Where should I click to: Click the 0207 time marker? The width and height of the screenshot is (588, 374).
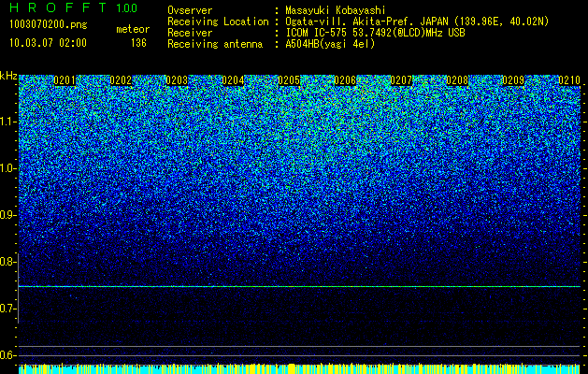(401, 80)
